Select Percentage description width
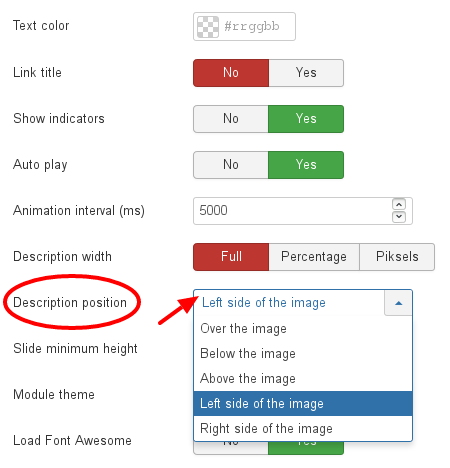Screen dimensions: 450x468 (314, 257)
